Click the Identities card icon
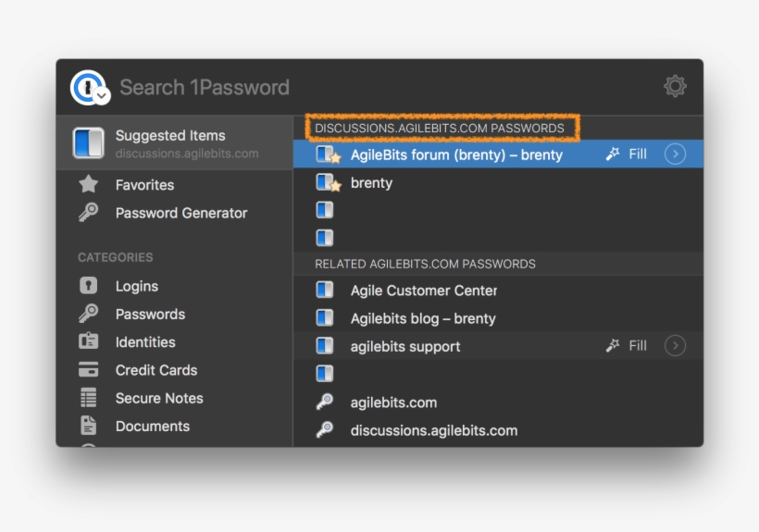 [x=89, y=342]
